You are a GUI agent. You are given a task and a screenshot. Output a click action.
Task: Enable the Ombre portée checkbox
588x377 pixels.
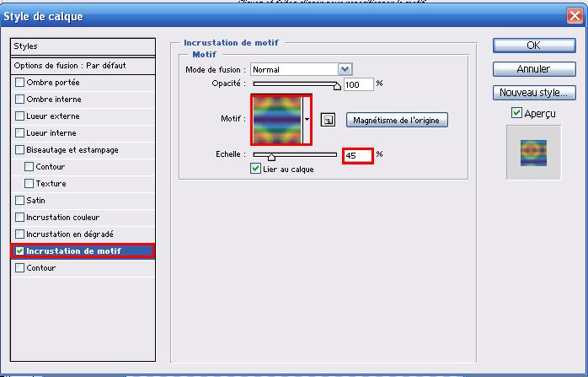click(19, 83)
